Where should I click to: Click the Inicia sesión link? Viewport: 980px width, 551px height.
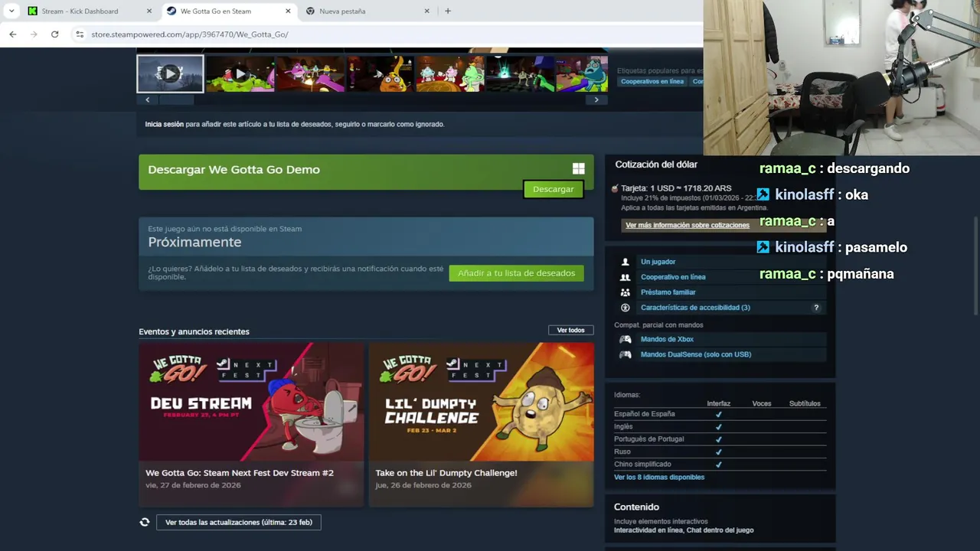tap(164, 124)
